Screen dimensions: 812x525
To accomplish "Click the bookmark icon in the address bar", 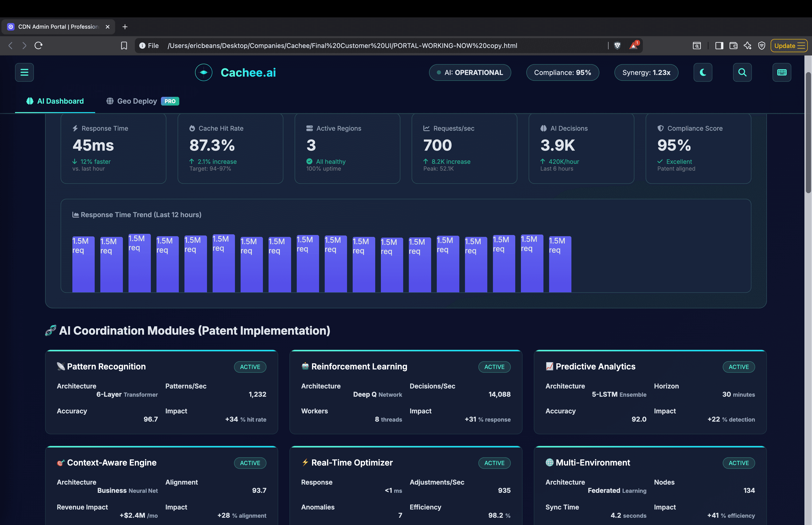I will point(124,45).
